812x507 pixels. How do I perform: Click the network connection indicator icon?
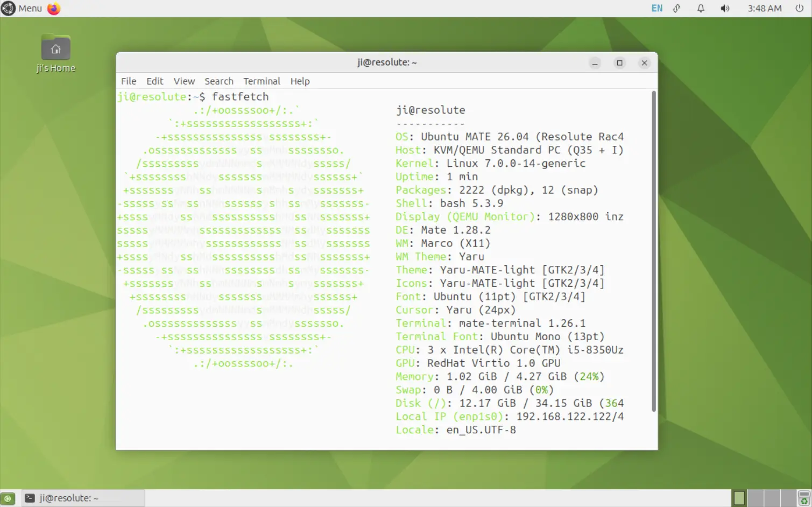coord(677,9)
